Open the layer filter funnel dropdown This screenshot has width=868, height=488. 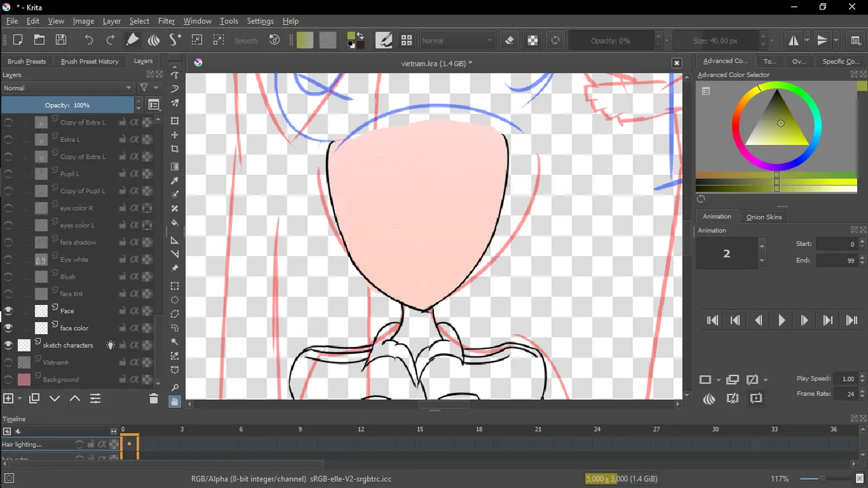(149, 88)
